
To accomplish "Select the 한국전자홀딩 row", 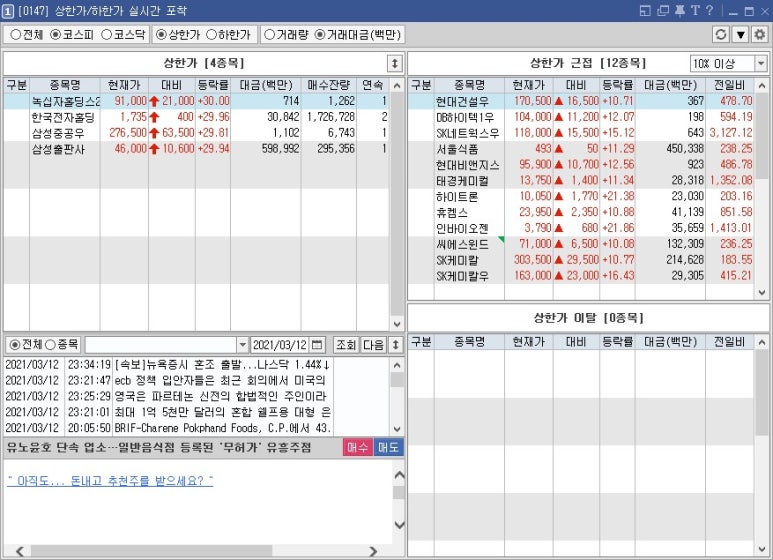I will click(196, 117).
